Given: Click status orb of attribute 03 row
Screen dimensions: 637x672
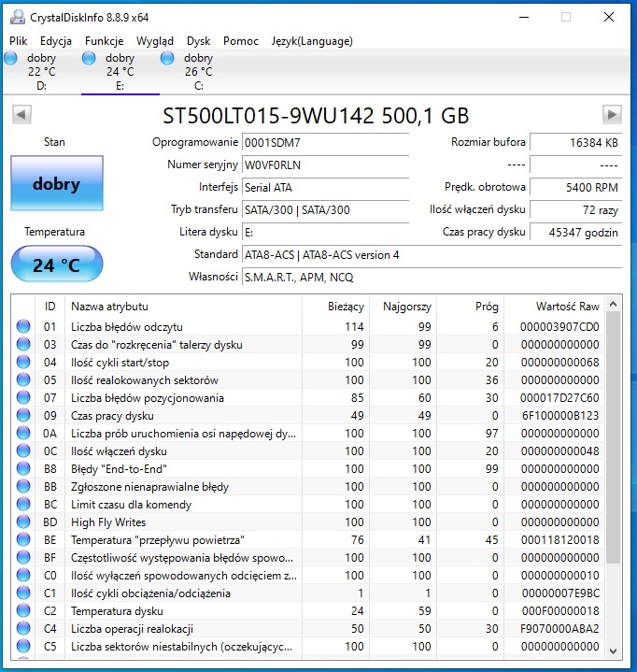Looking at the screenshot, I should coord(23,344).
